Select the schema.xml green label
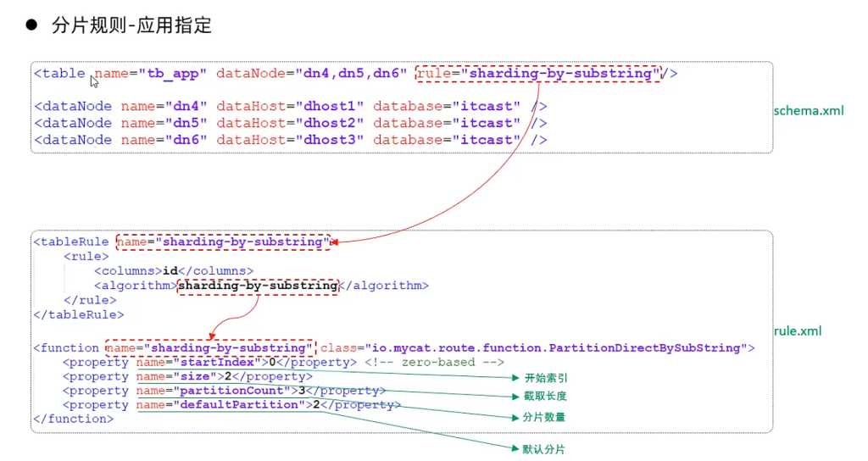Screen dimensions: 868x461 click(x=809, y=110)
